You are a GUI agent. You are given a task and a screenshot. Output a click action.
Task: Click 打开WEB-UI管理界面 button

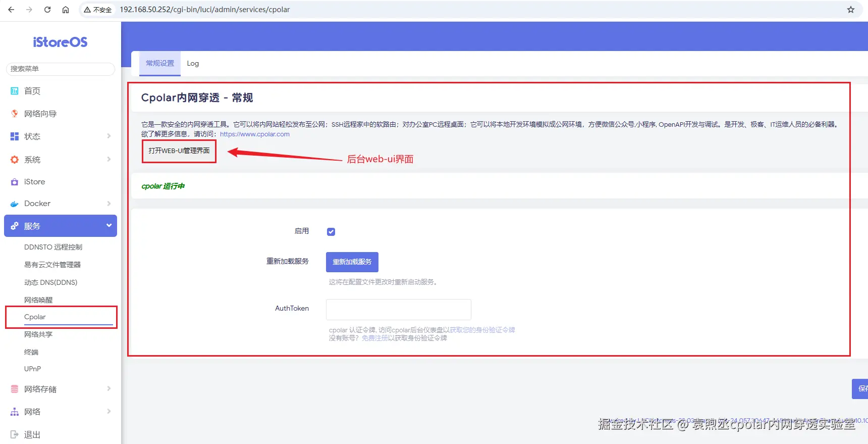click(179, 151)
